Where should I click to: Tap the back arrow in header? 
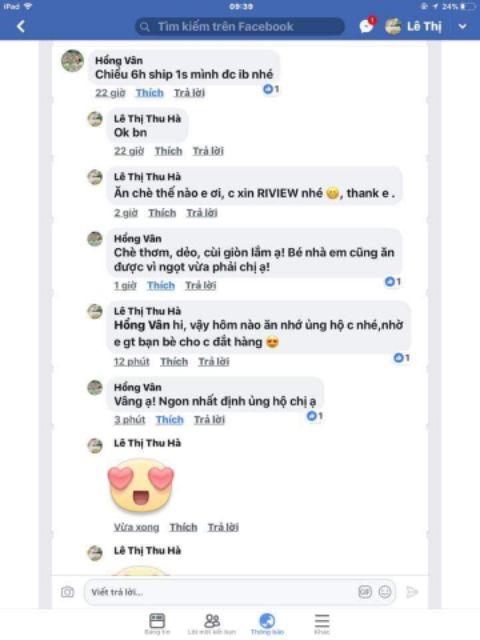(x=21, y=27)
